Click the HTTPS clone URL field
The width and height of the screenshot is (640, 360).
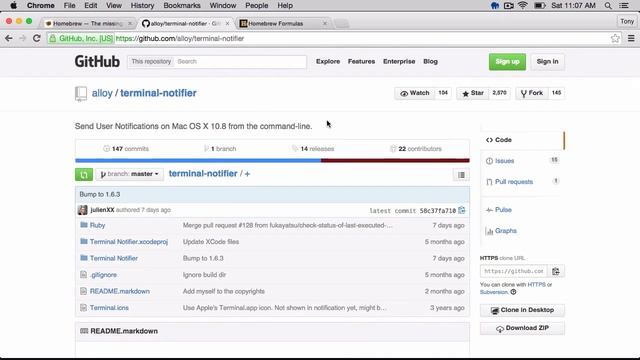pyautogui.click(x=514, y=271)
